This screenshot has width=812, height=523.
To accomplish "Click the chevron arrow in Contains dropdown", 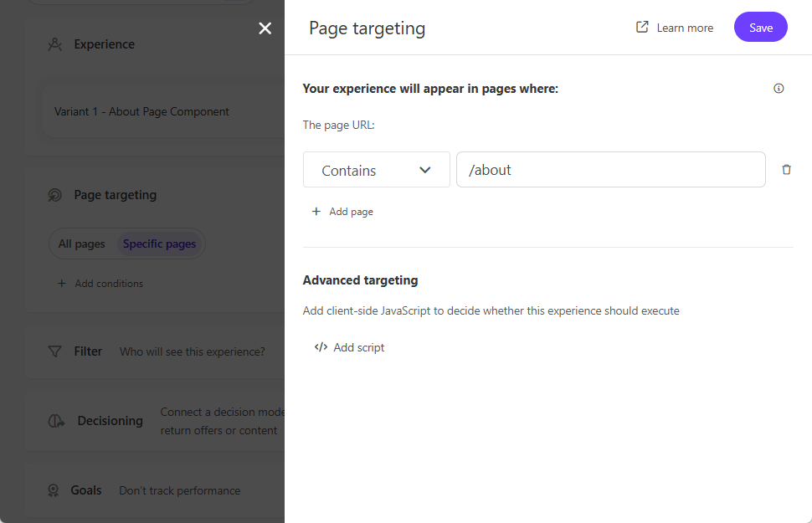I will point(425,170).
